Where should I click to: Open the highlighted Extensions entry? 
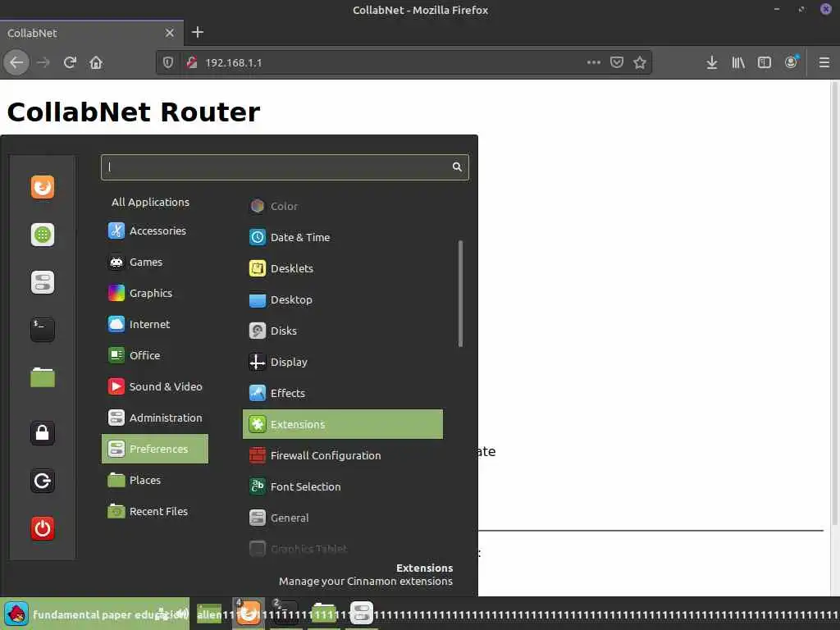coord(343,424)
